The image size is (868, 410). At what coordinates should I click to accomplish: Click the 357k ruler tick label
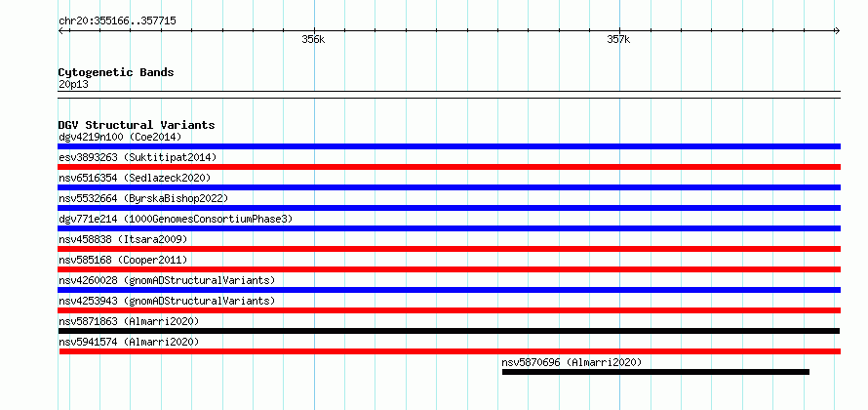(618, 39)
